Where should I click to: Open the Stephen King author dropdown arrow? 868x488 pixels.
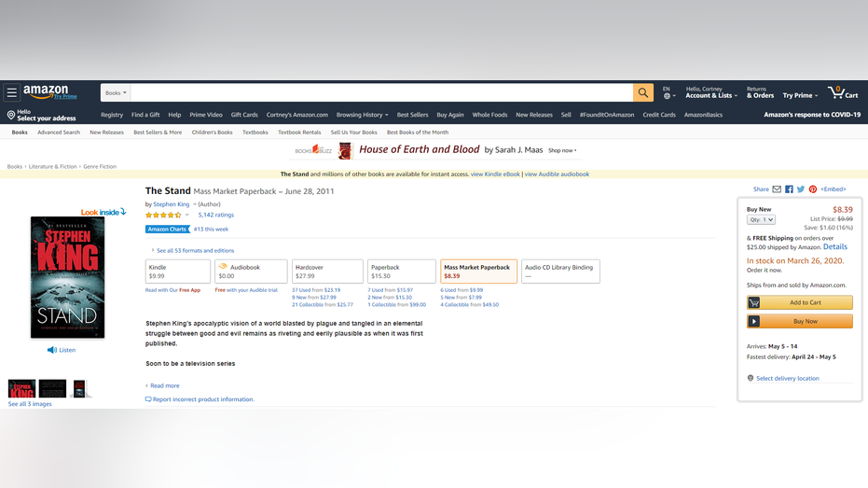tap(195, 204)
